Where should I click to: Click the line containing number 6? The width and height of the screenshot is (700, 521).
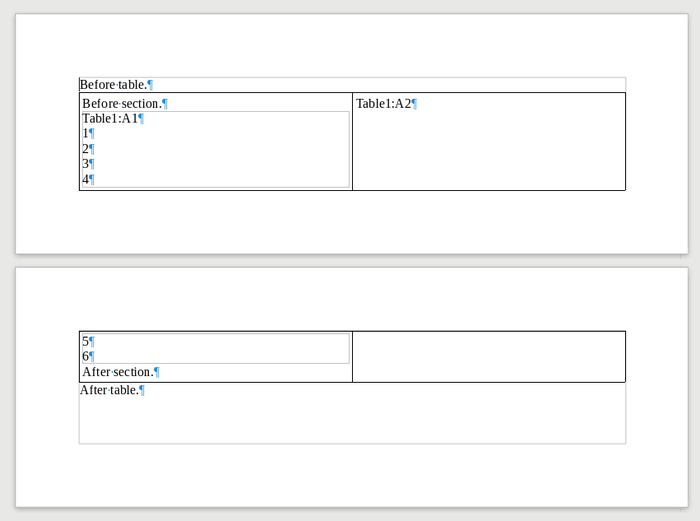[x=86, y=356]
